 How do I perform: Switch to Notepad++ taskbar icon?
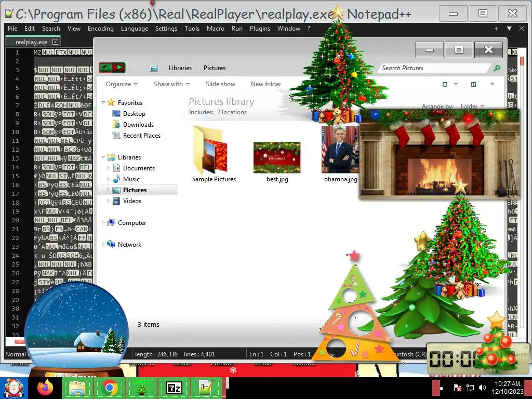(x=206, y=388)
